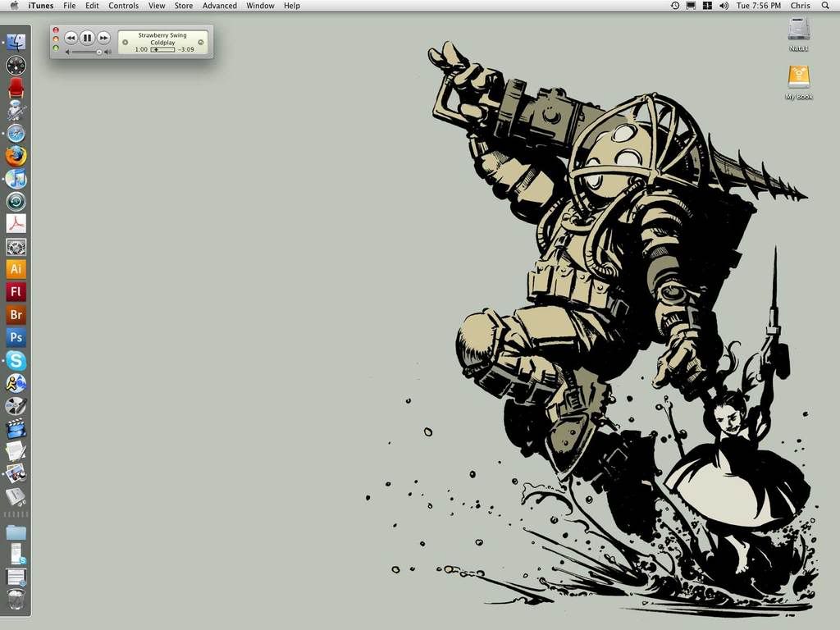840x630 pixels.
Task: Open the Help menu
Action: pyautogui.click(x=292, y=6)
